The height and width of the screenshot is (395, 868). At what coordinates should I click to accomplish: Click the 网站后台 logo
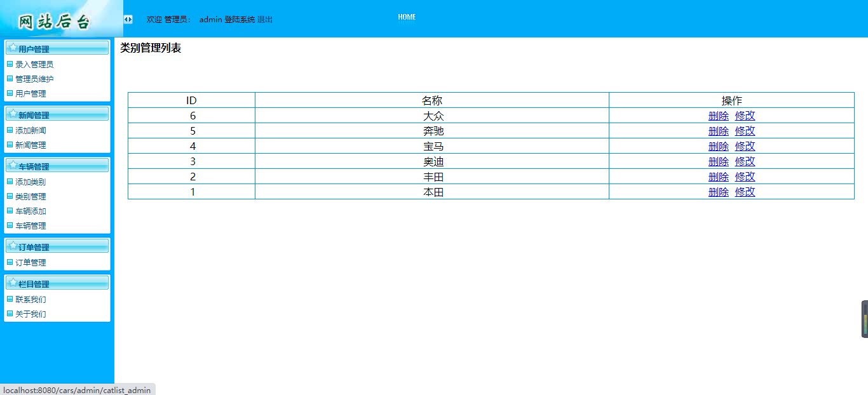click(55, 22)
